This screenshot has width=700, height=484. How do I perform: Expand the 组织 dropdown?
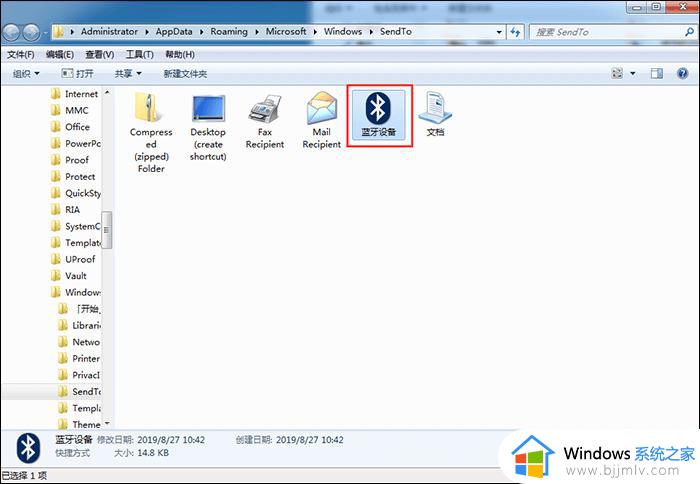pos(26,74)
